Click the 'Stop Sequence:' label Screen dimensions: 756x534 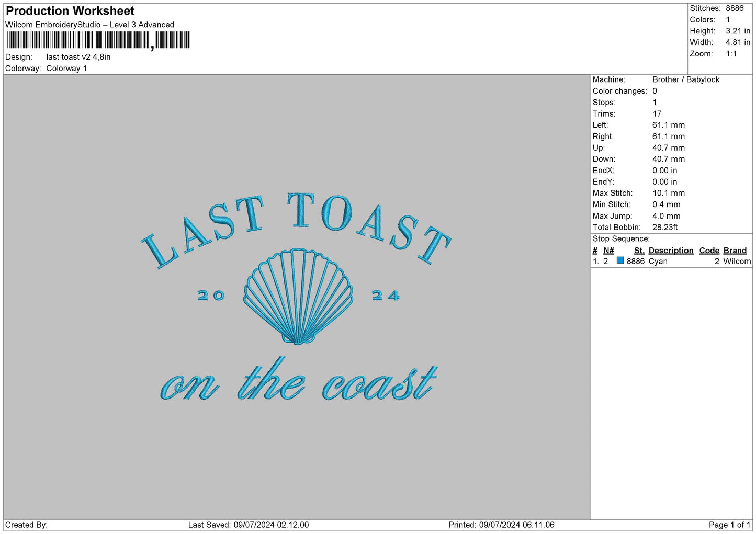click(621, 238)
